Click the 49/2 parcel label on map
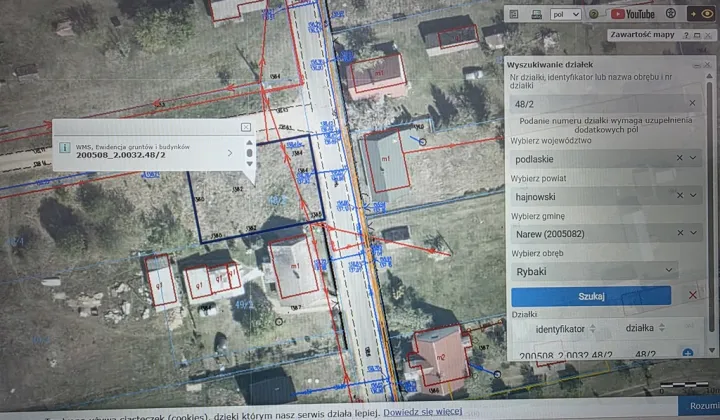 click(244, 305)
